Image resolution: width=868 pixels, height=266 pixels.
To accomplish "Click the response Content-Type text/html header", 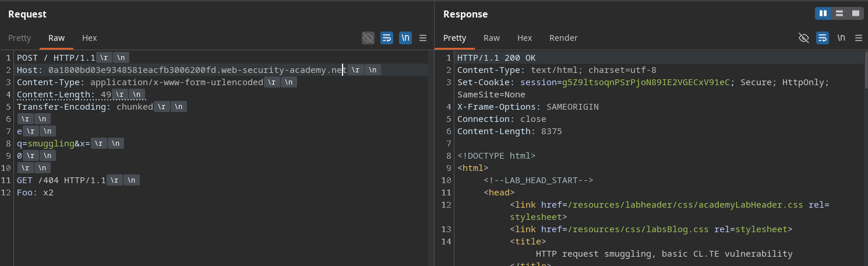I will click(557, 70).
